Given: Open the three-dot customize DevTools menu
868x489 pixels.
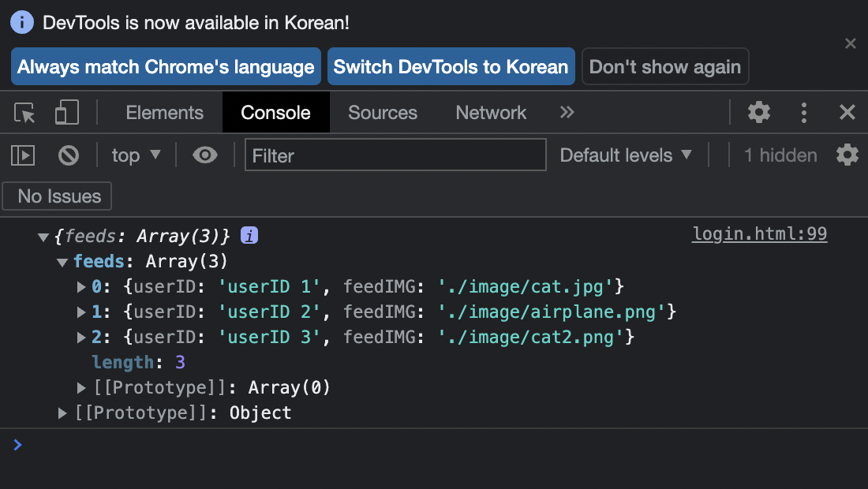Looking at the screenshot, I should pos(804,112).
